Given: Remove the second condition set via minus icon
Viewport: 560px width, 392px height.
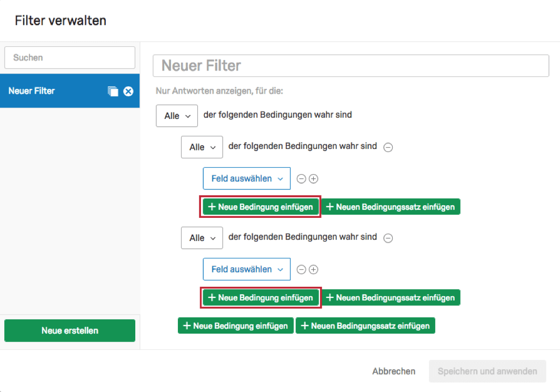Looking at the screenshot, I should [x=388, y=238].
